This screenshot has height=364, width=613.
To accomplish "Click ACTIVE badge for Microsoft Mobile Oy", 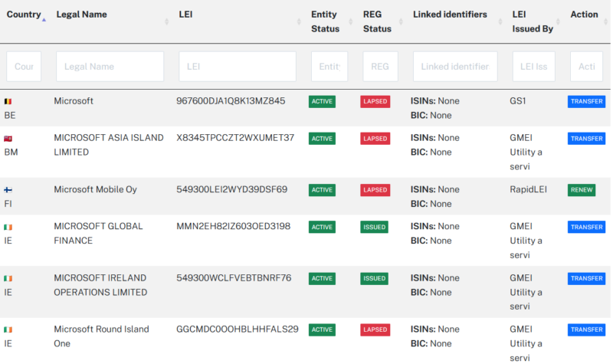I will pyautogui.click(x=322, y=190).
